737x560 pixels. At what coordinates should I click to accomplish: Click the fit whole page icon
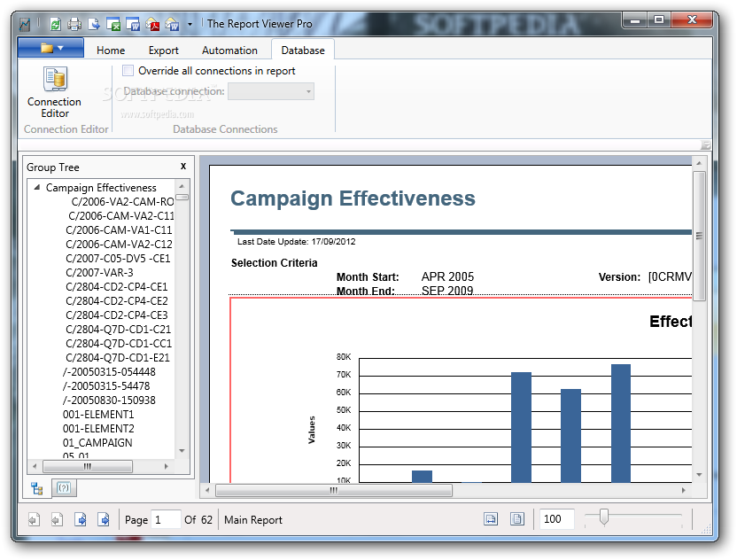click(517, 519)
